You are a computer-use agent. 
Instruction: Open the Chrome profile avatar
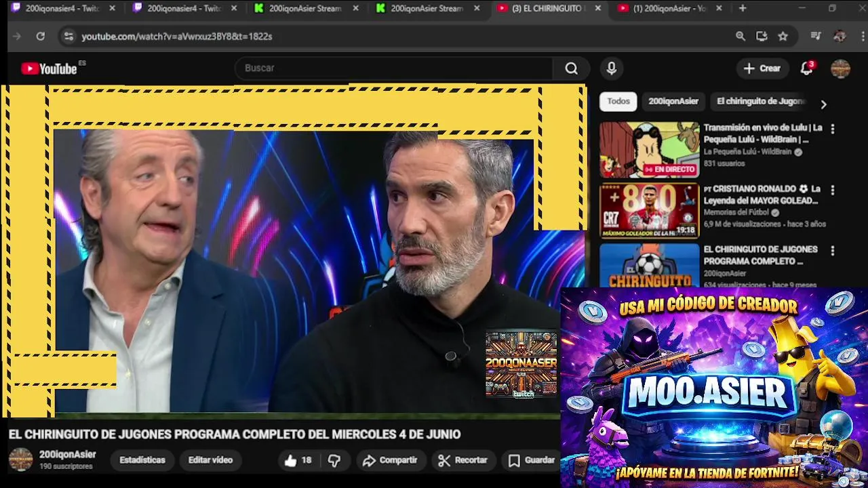[x=840, y=37]
